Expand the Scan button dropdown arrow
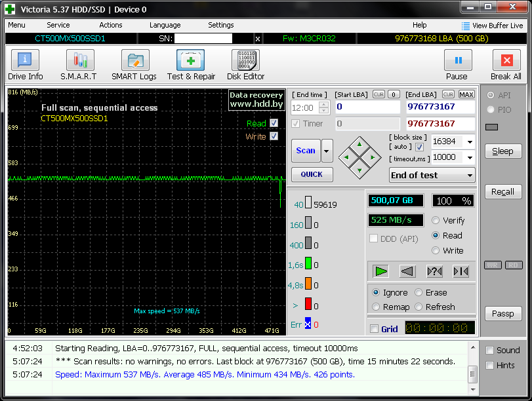The height and width of the screenshot is (401, 532). (x=327, y=151)
